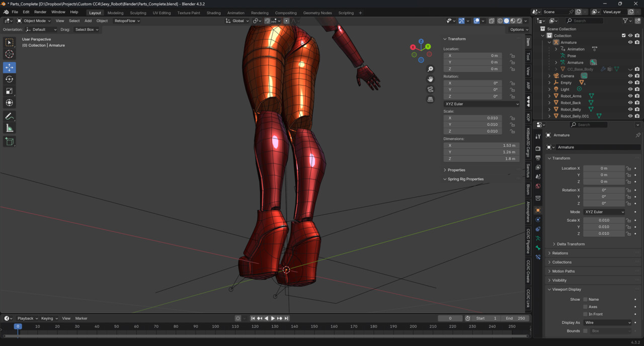Viewport: 644px width, 346px height.
Task: Select the Move tool
Action: click(x=10, y=67)
